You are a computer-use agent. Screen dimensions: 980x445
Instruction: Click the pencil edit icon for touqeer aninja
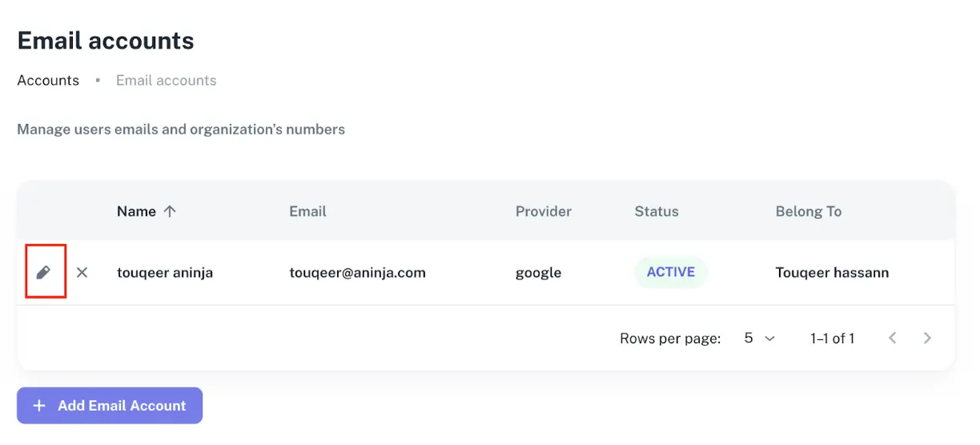pyautogui.click(x=44, y=273)
